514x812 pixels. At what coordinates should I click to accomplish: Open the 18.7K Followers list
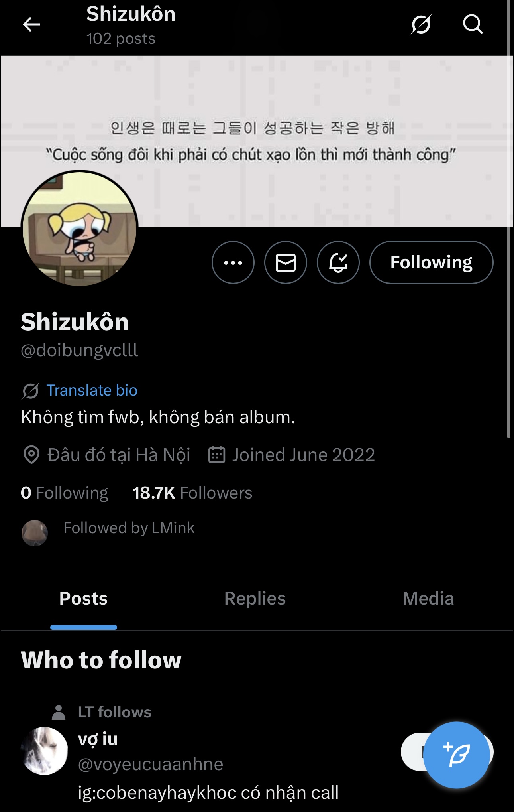[x=192, y=493]
